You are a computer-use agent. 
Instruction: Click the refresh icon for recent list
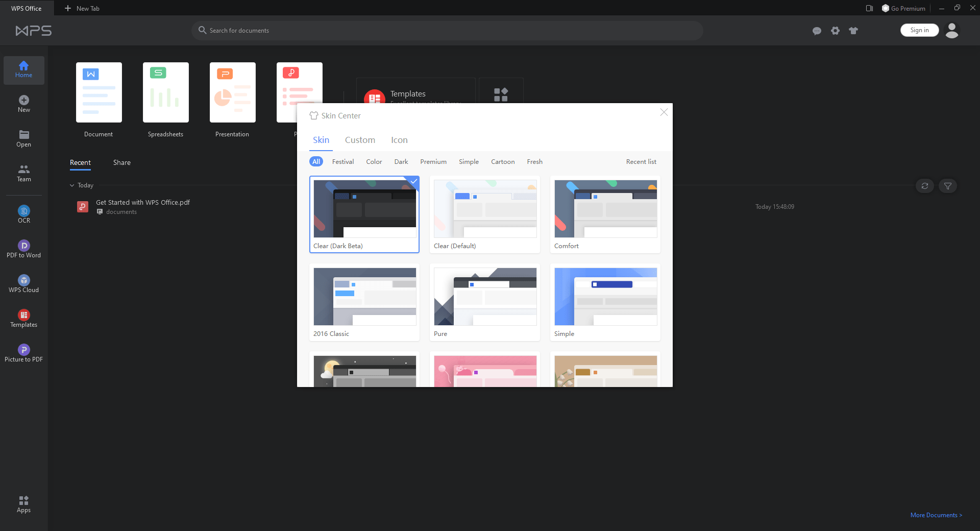[924, 186]
